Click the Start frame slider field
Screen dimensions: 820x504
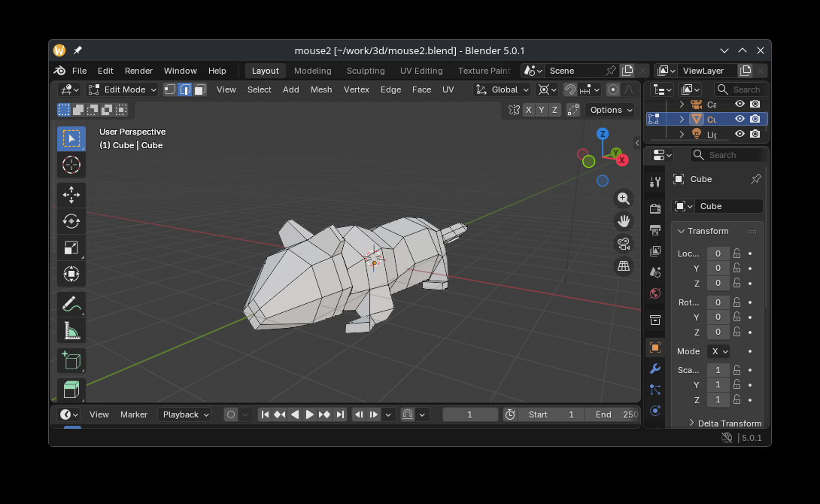(x=551, y=414)
